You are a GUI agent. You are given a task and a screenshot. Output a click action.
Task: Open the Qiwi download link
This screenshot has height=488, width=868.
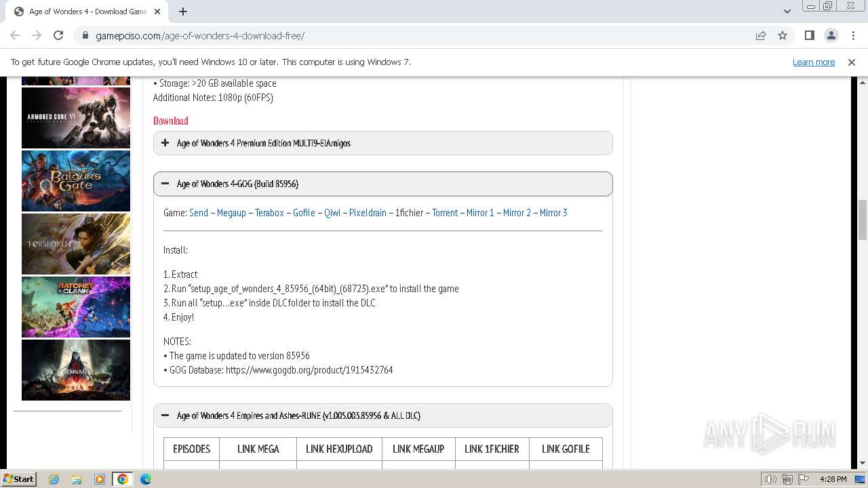(332, 213)
